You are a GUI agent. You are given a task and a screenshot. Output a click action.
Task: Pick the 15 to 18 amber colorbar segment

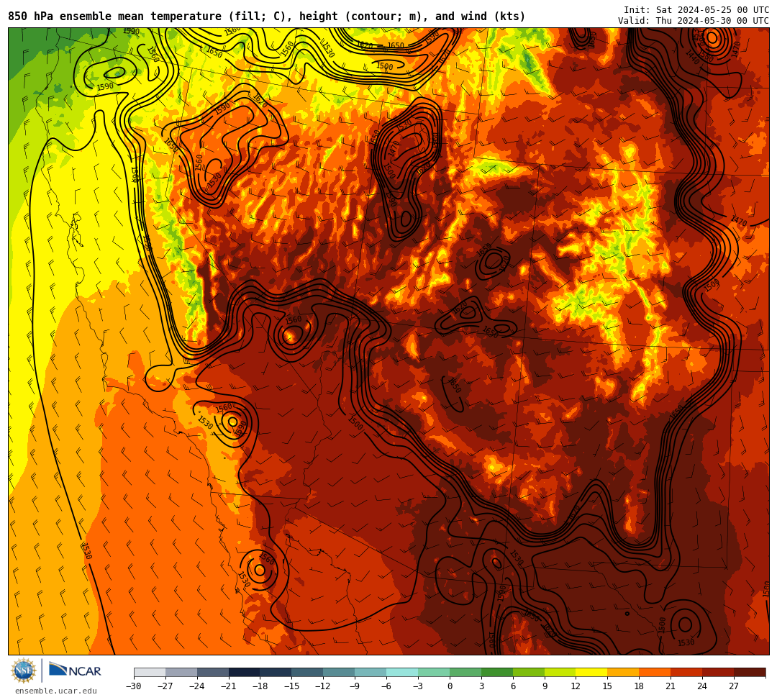coord(623,672)
